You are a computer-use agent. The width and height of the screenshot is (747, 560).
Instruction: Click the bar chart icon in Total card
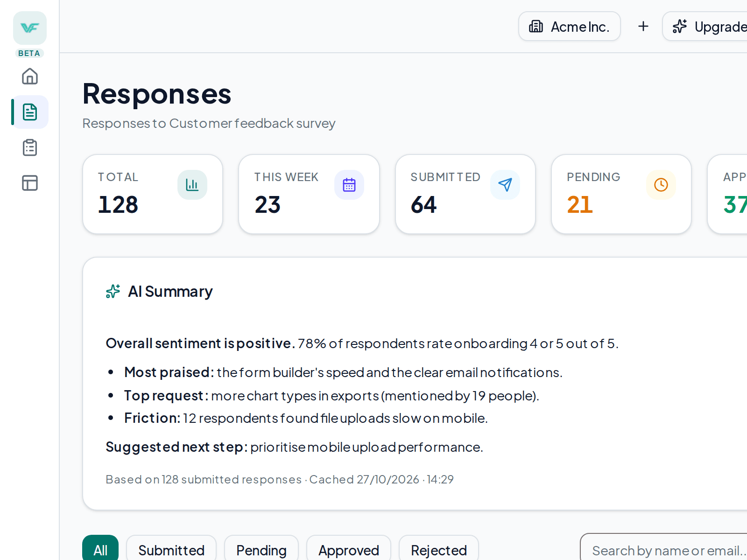point(192,185)
